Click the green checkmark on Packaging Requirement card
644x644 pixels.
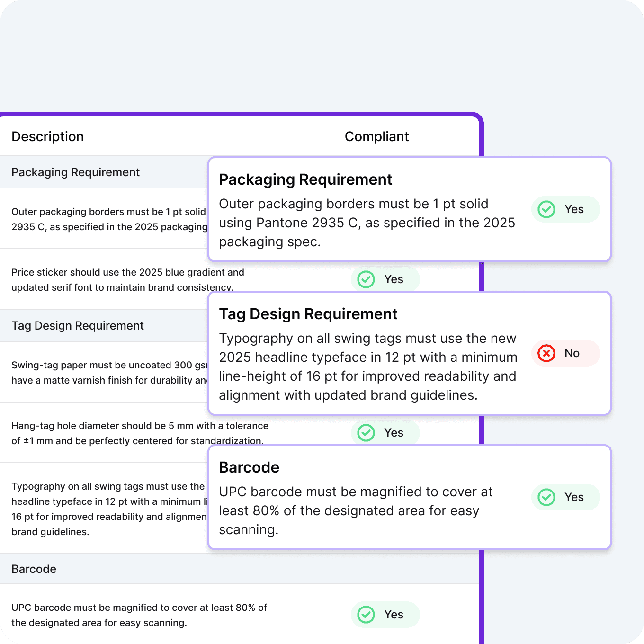point(546,209)
